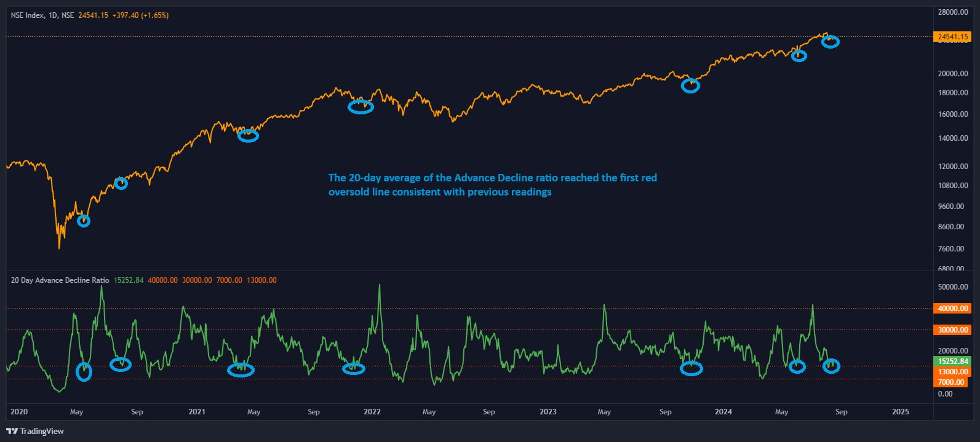Click the 2024 label on time axis
The image size is (980, 442).
pos(723,412)
